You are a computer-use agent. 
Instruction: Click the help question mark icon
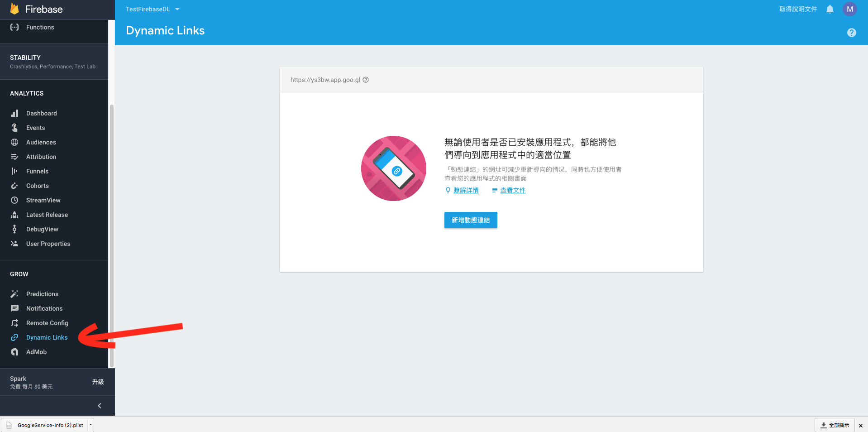tap(852, 33)
